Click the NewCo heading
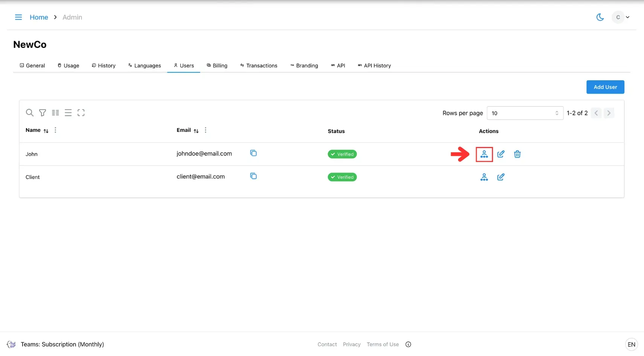The height and width of the screenshot is (356, 644). 30,44
